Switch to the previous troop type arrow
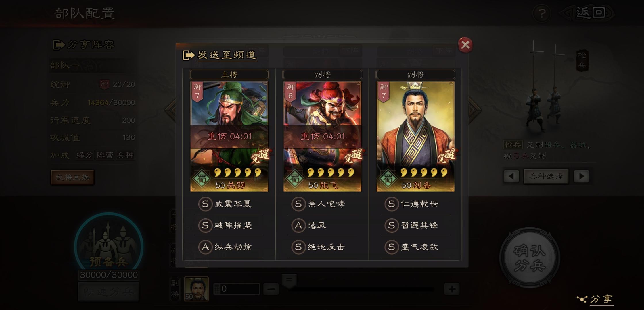 (x=511, y=176)
